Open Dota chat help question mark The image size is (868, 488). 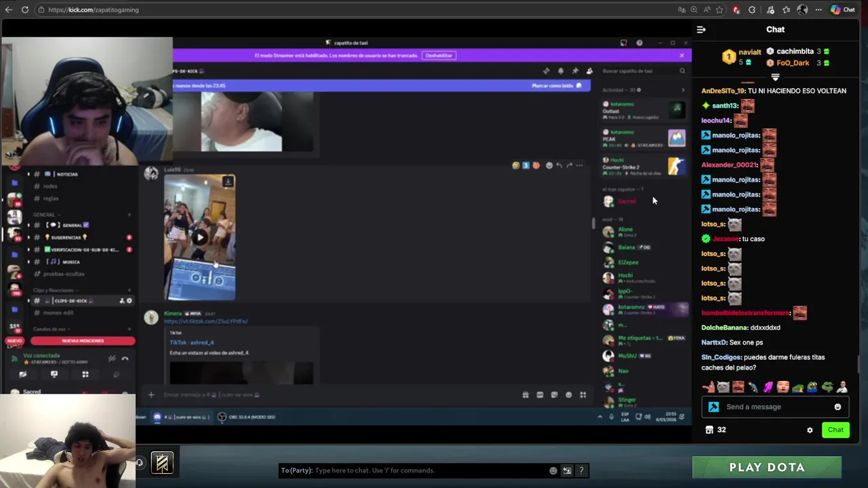[x=581, y=470]
